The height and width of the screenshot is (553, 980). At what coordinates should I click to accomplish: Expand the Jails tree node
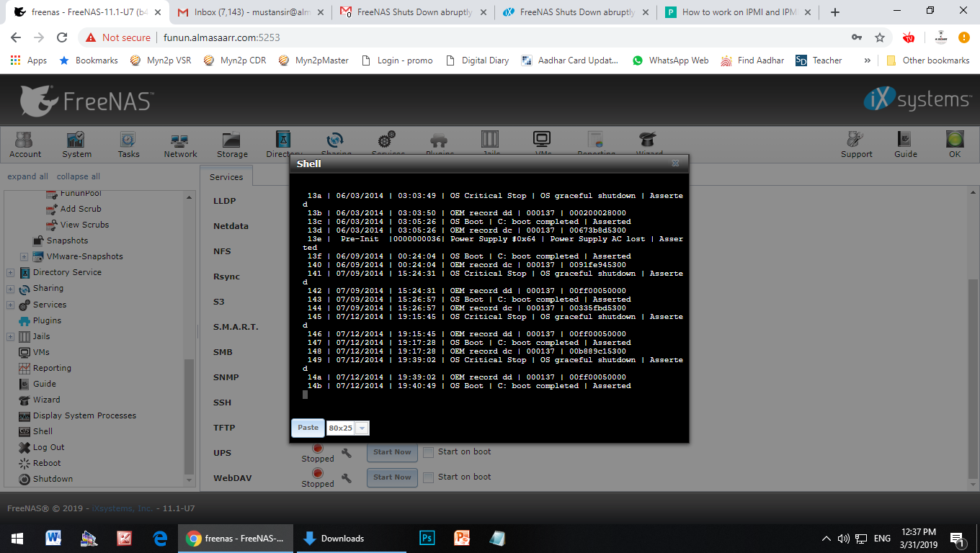(x=10, y=336)
